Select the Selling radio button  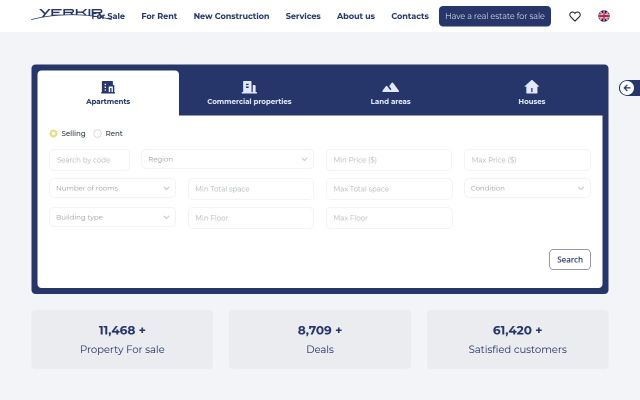(x=53, y=133)
